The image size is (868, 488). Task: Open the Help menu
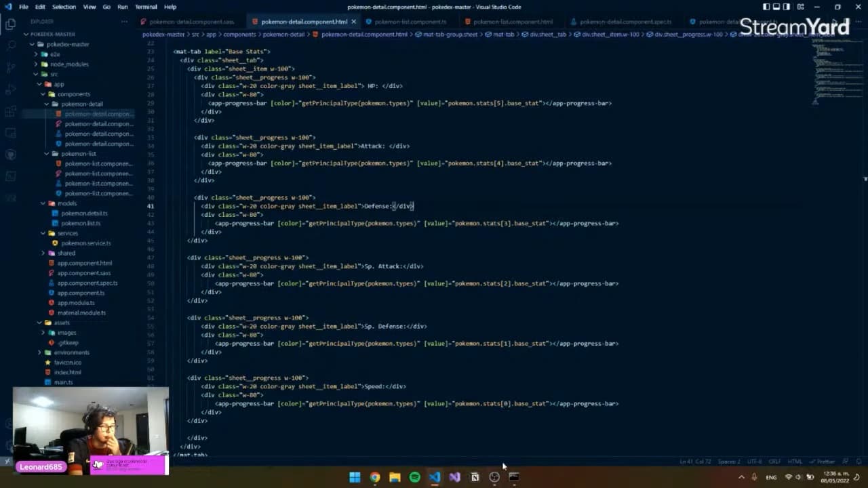point(170,7)
